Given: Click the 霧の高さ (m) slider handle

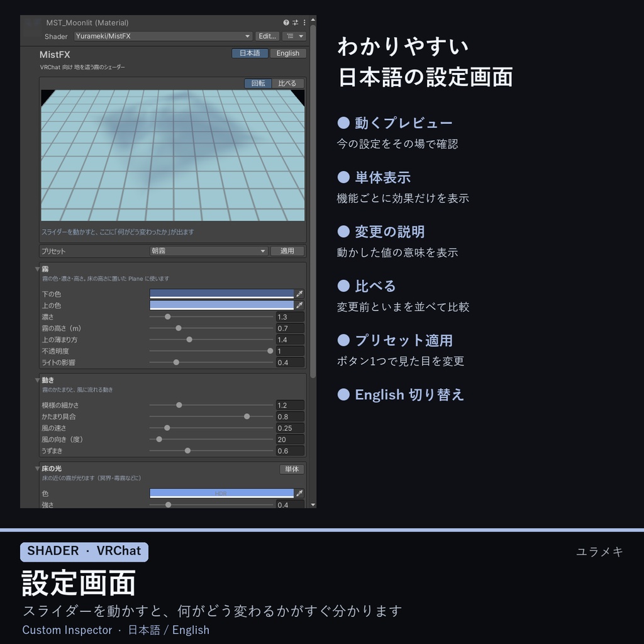Looking at the screenshot, I should pyautogui.click(x=178, y=328).
